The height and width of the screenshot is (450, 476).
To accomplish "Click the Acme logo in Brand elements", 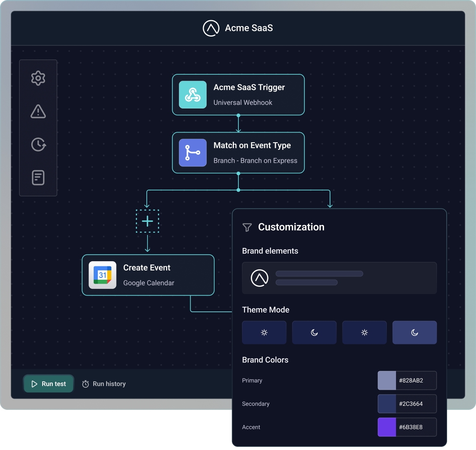I will point(260,278).
